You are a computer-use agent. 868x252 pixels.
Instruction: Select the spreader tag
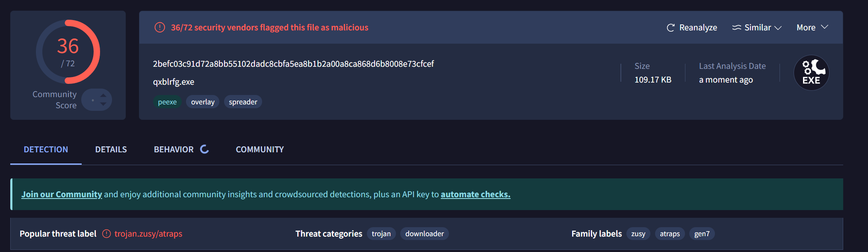click(x=243, y=102)
